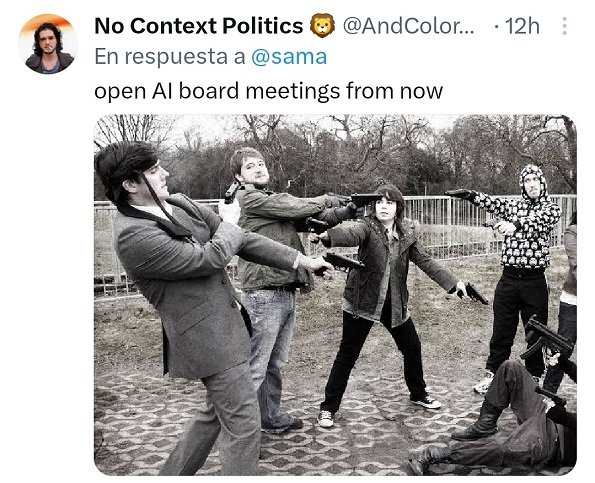Click the lion emoji beside the display name
This screenshot has width=595, height=483.
(322, 26)
